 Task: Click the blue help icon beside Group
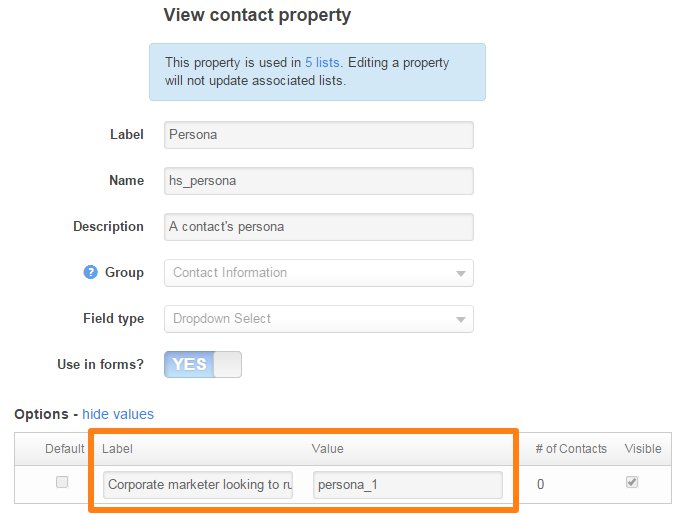(x=91, y=272)
